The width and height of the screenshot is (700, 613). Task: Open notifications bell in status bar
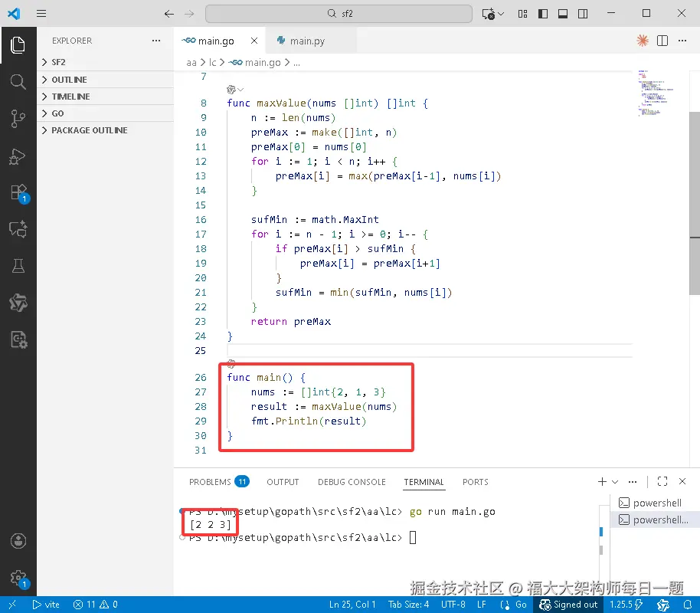[x=688, y=605]
